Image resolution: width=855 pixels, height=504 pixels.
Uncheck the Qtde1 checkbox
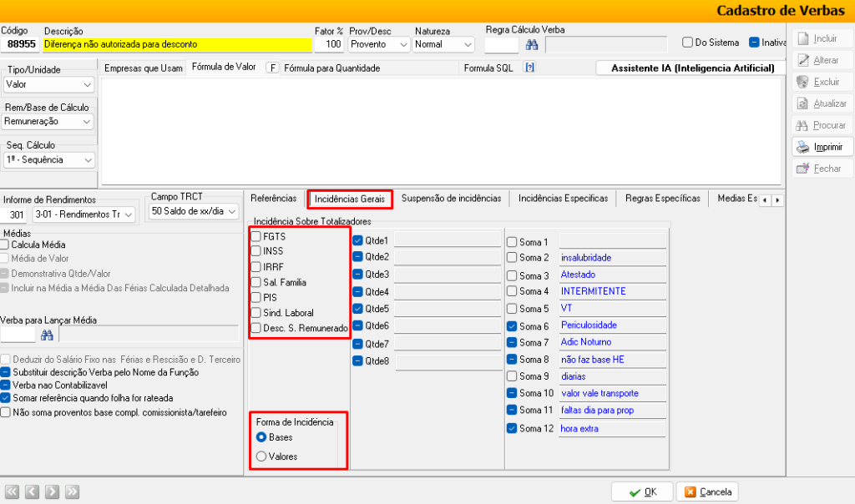(x=357, y=240)
